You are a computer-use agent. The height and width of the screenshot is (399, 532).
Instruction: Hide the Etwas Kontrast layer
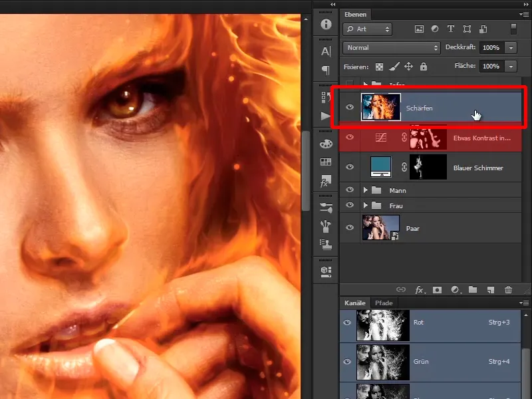click(350, 137)
